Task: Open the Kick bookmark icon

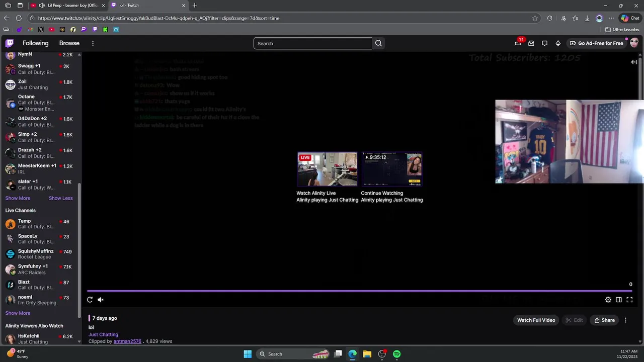Action: tap(105, 30)
